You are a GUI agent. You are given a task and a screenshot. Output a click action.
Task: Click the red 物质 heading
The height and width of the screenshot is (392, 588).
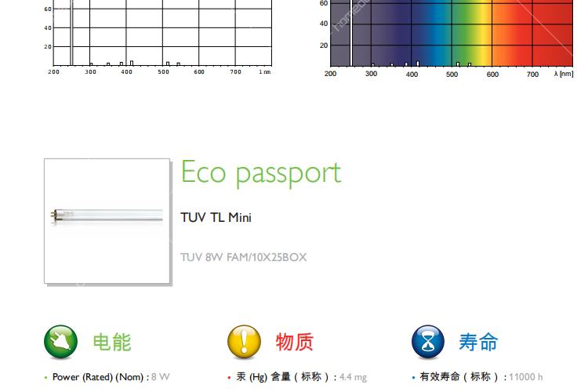click(295, 342)
